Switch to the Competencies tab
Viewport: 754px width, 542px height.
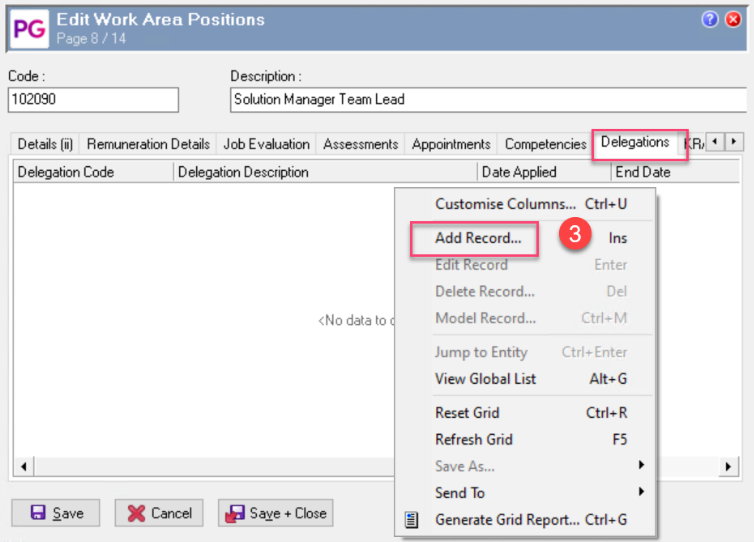point(545,144)
